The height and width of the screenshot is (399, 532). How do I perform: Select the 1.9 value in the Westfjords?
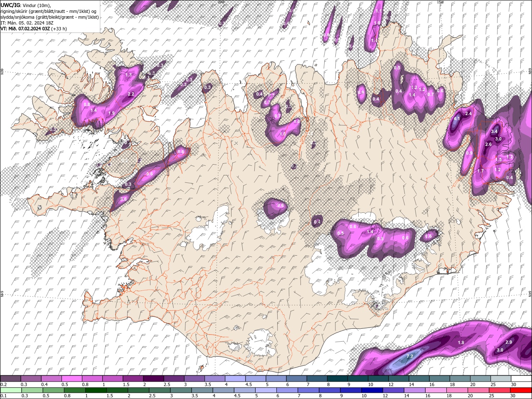coord(111,113)
